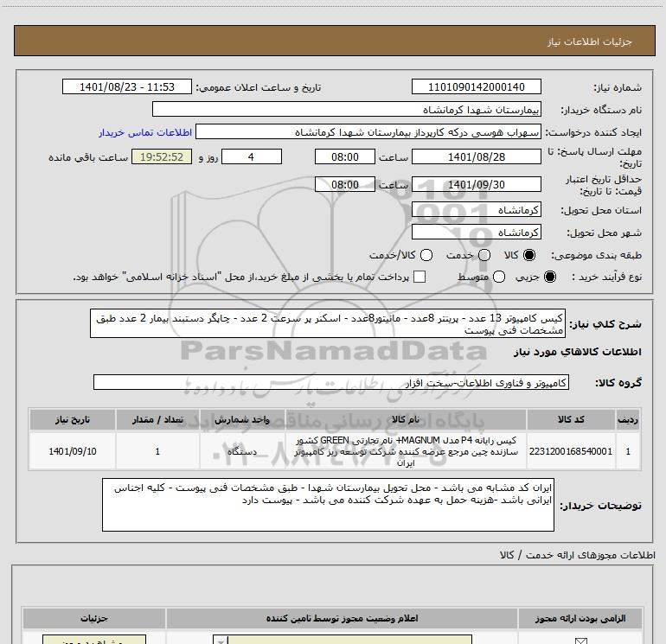Click the اطلاعات مجوزهای ارائه خدمت / کالا heading
This screenshot has height=644, width=666.
pyautogui.click(x=578, y=555)
